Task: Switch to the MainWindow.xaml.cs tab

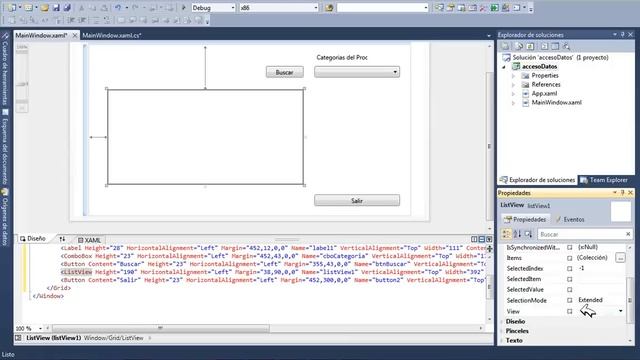Action: (x=112, y=36)
